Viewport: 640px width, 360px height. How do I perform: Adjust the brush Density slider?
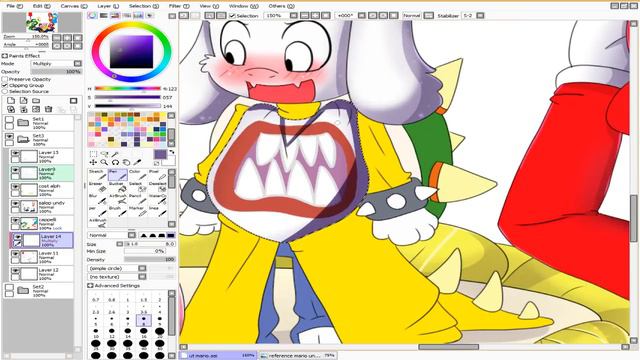pyautogui.click(x=149, y=260)
